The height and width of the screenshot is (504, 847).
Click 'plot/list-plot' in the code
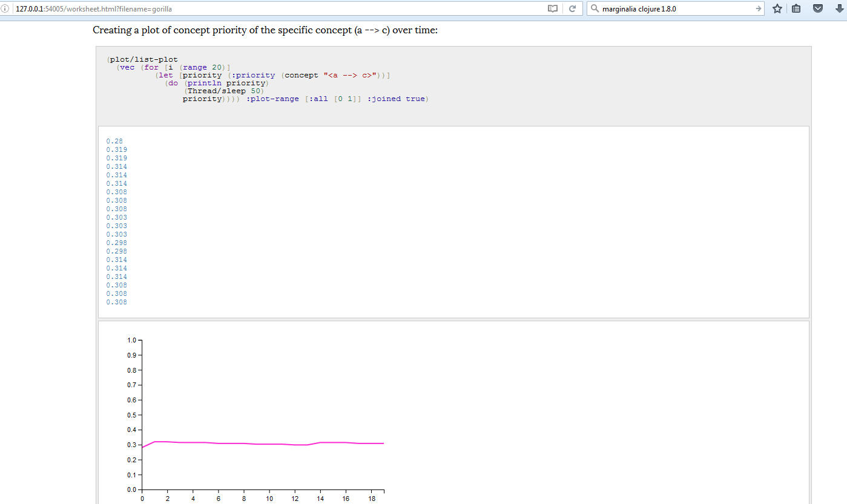click(x=144, y=59)
